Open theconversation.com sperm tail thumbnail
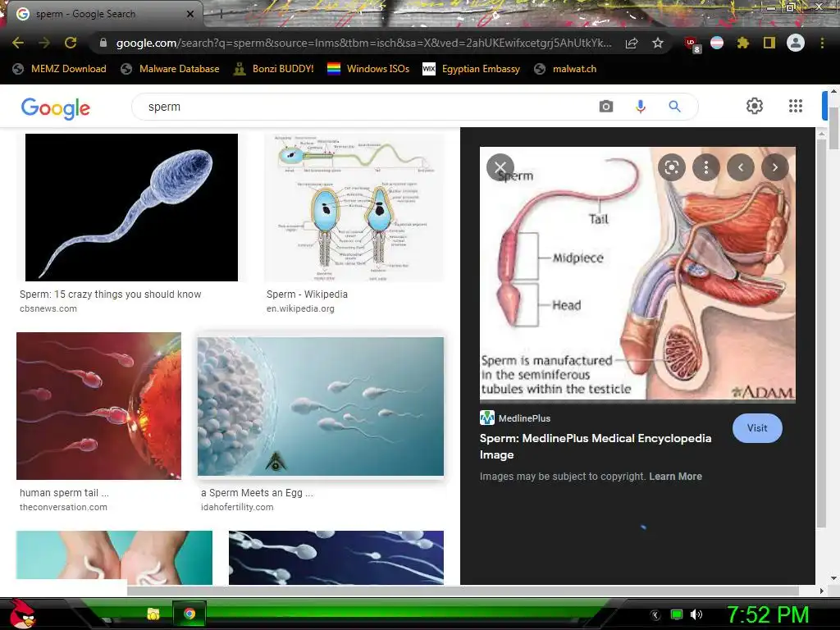 click(x=98, y=405)
